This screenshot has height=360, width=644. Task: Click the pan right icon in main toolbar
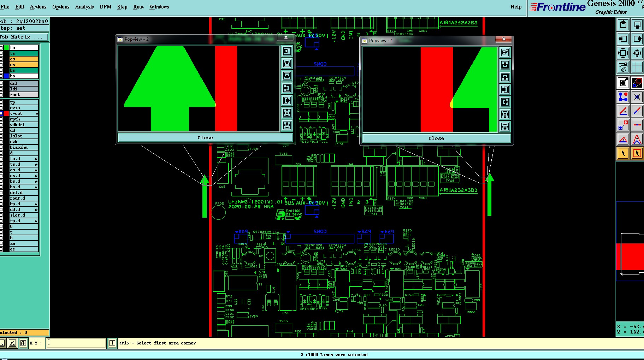(637, 39)
